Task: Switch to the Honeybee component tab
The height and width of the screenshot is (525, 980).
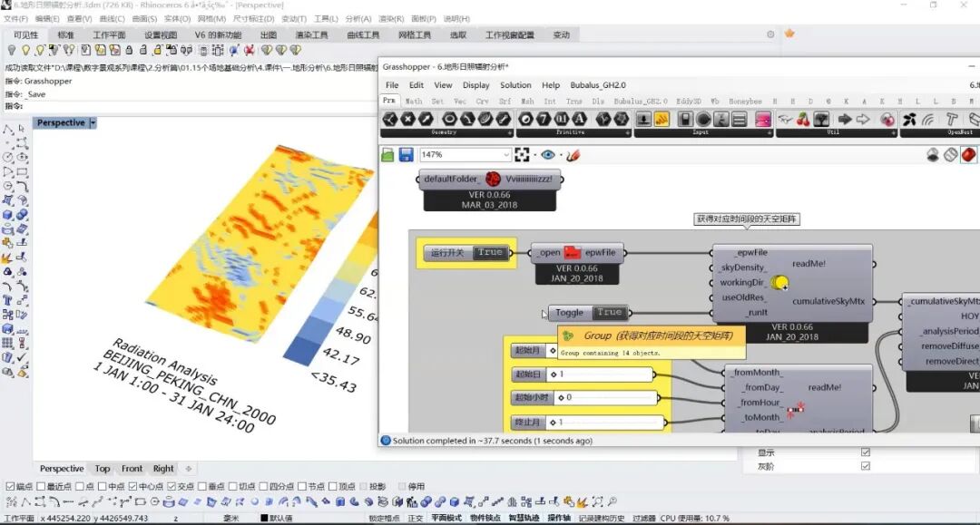Action: (745, 102)
